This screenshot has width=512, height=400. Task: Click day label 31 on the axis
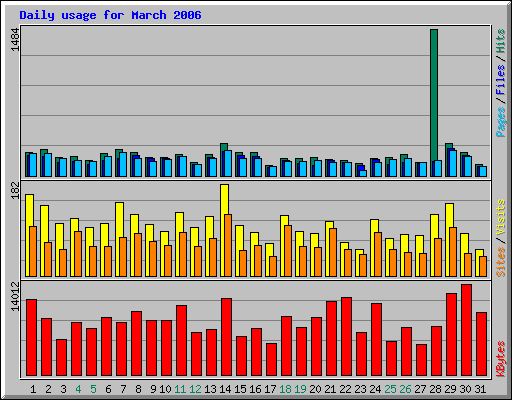pos(480,389)
